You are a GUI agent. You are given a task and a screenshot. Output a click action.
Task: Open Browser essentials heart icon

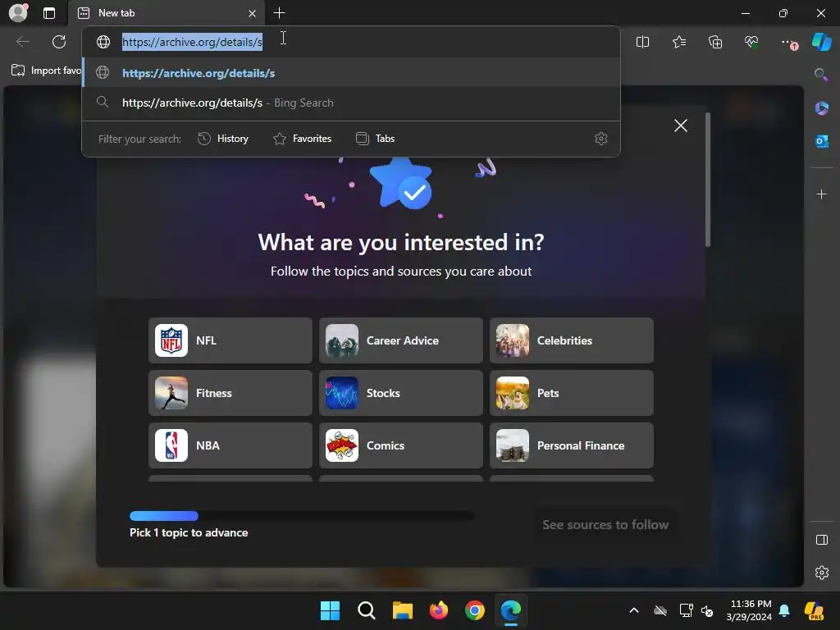tap(751, 42)
